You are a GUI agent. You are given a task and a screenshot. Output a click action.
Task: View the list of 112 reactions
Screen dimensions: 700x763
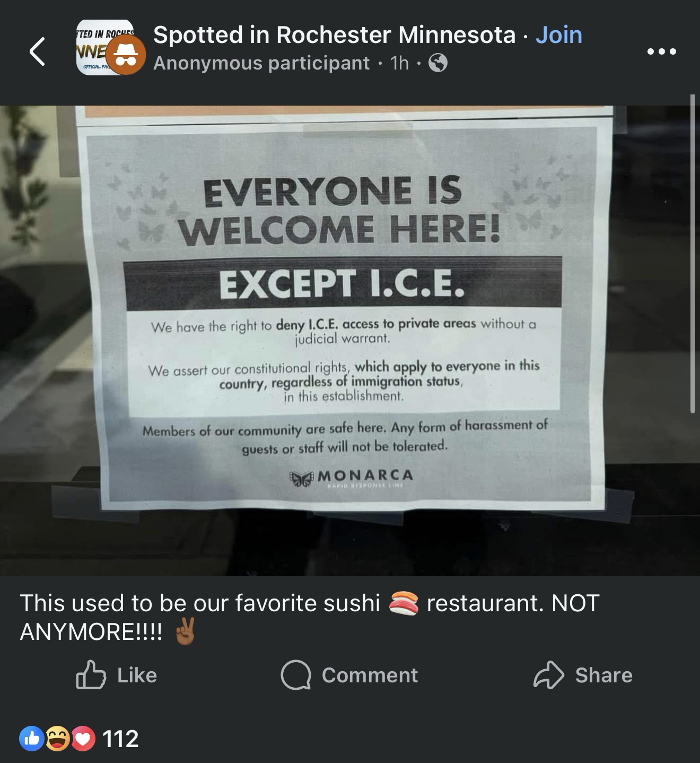pyautogui.click(x=120, y=739)
